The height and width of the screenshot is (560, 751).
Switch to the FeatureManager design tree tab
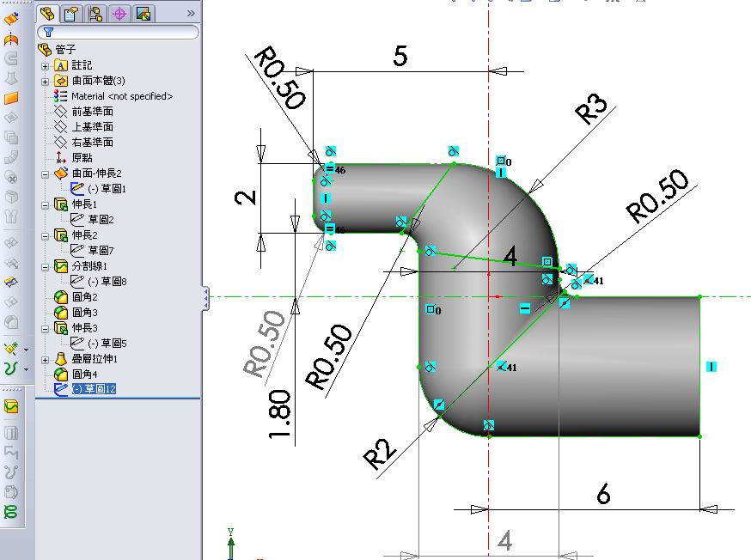47,14
